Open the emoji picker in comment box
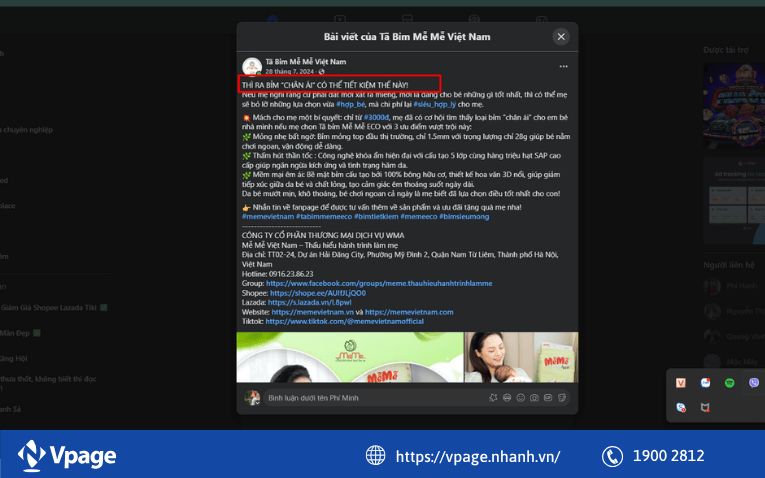This screenshot has width=765, height=478. point(507,398)
